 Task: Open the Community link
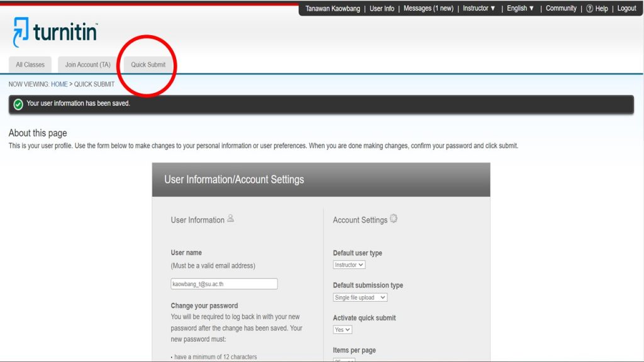(561, 8)
